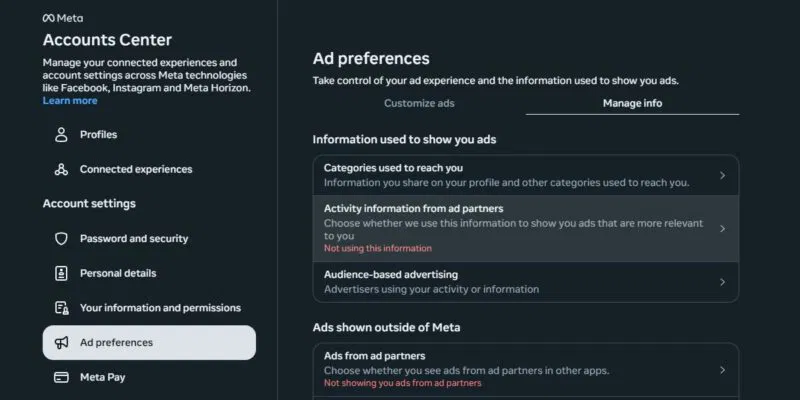
Task: Click the Profiles person icon
Action: point(61,135)
